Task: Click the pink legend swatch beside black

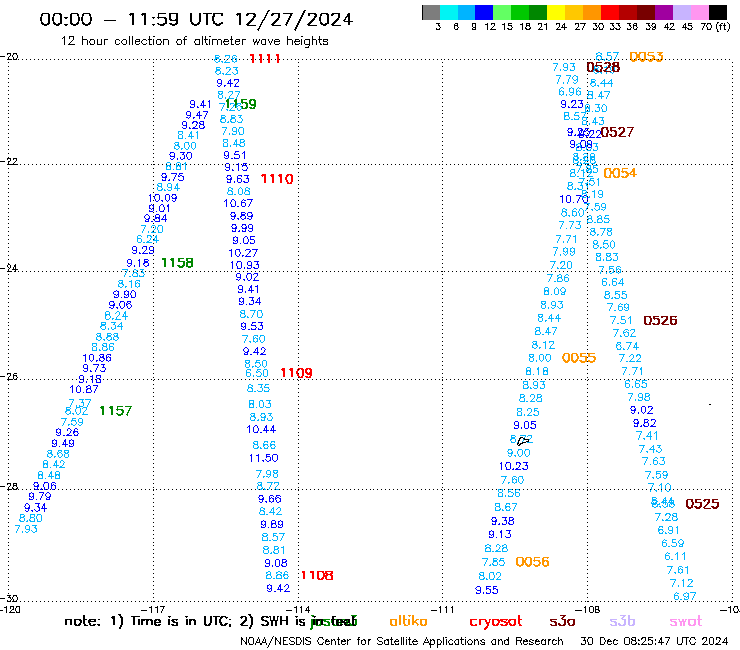Action: pos(700,13)
